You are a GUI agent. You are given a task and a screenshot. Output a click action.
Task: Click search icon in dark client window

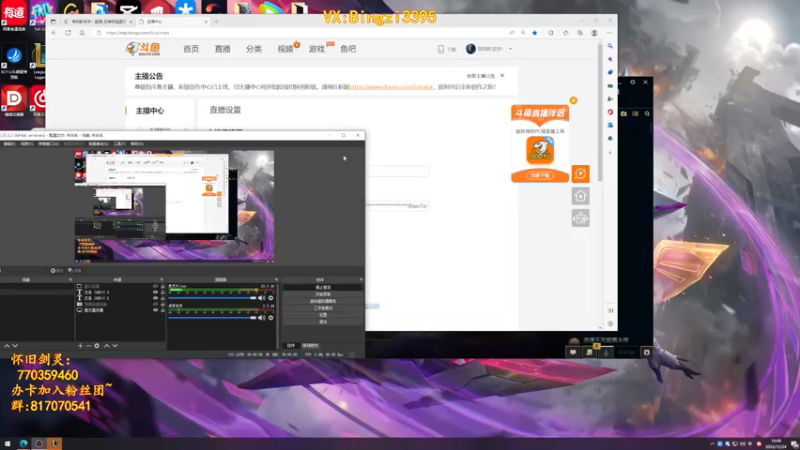tap(647, 114)
